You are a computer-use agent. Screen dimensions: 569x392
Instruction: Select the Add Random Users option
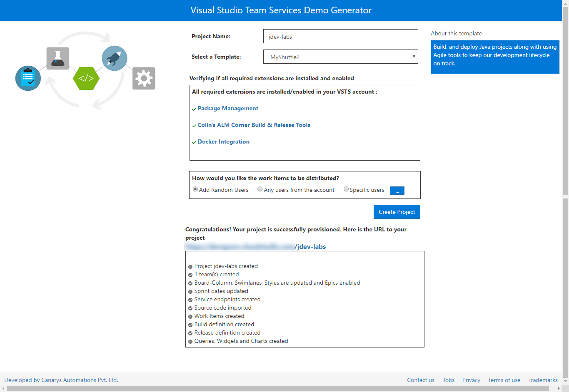click(x=195, y=189)
